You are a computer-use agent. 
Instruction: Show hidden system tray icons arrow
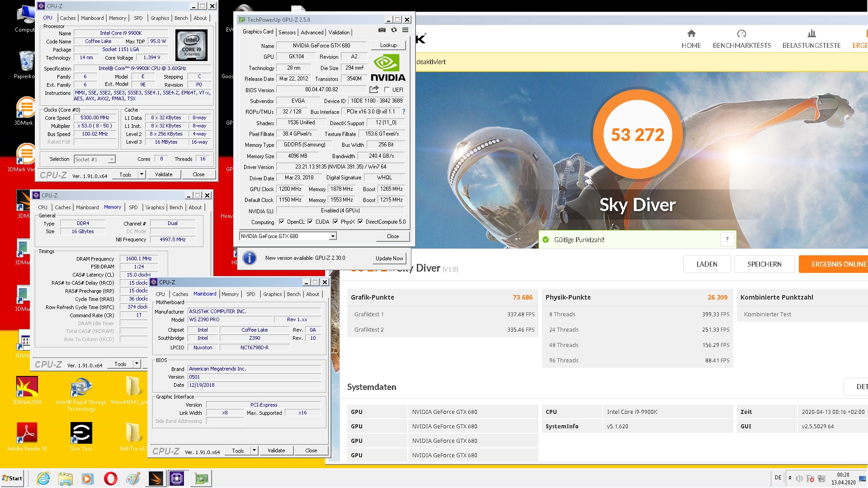tap(790, 478)
